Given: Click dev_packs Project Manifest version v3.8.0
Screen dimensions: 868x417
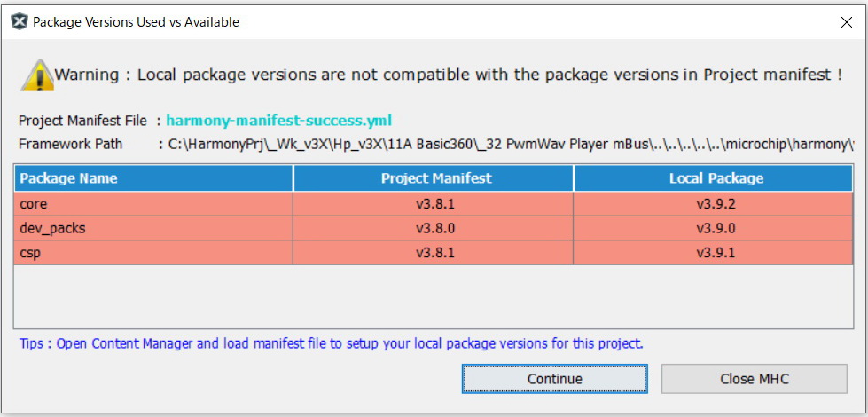Looking at the screenshot, I should 435,228.
